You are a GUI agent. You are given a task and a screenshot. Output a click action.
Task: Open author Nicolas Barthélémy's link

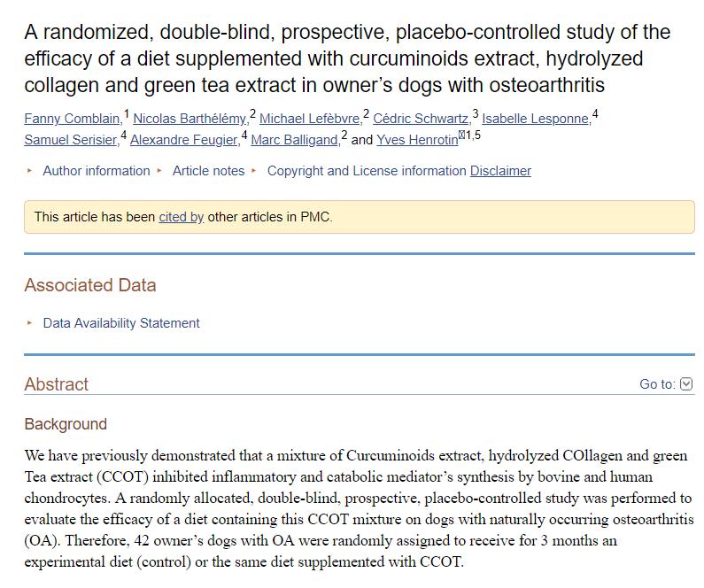point(190,119)
